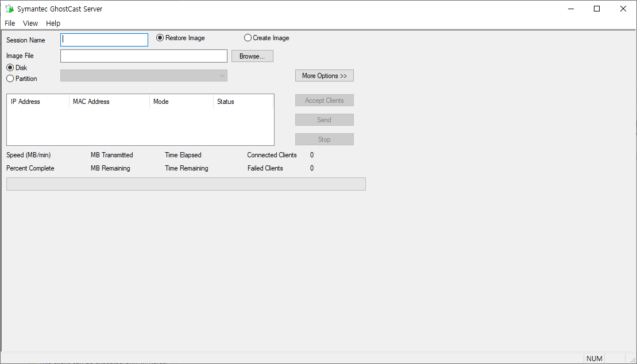Minimize the GhostCast Server window
Image resolution: width=637 pixels, height=364 pixels.
tap(571, 9)
